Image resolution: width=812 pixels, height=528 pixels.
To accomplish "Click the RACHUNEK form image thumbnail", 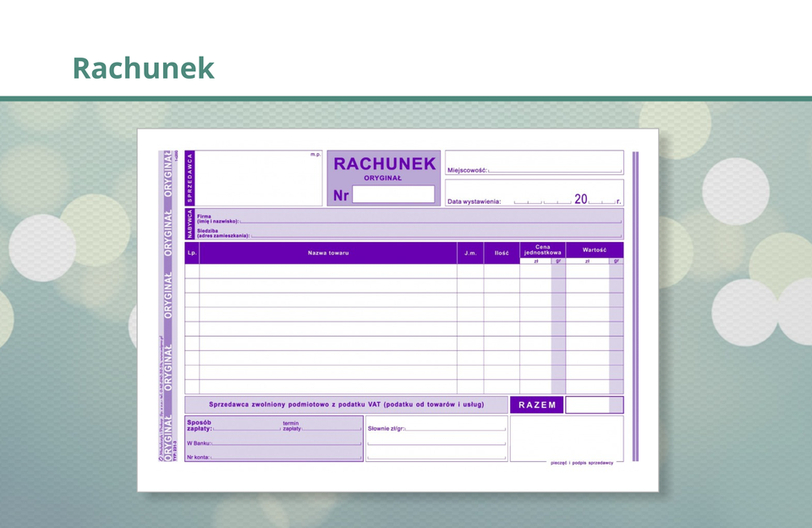I will coord(398,310).
